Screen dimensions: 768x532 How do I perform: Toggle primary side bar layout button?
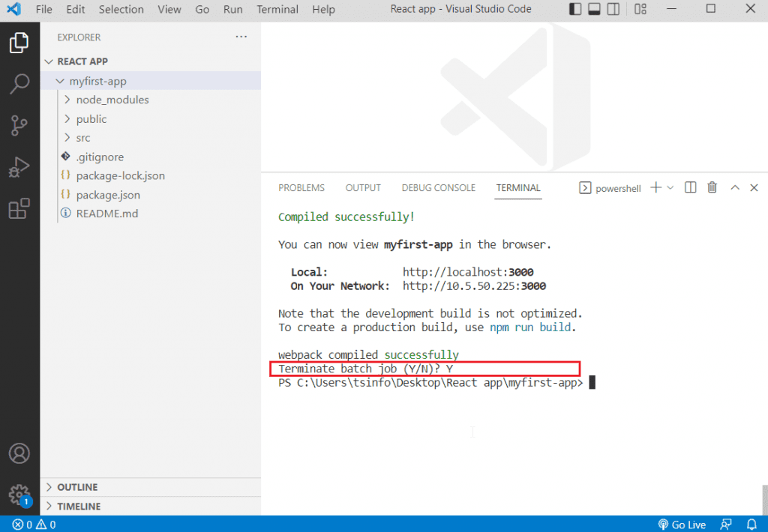coord(575,9)
